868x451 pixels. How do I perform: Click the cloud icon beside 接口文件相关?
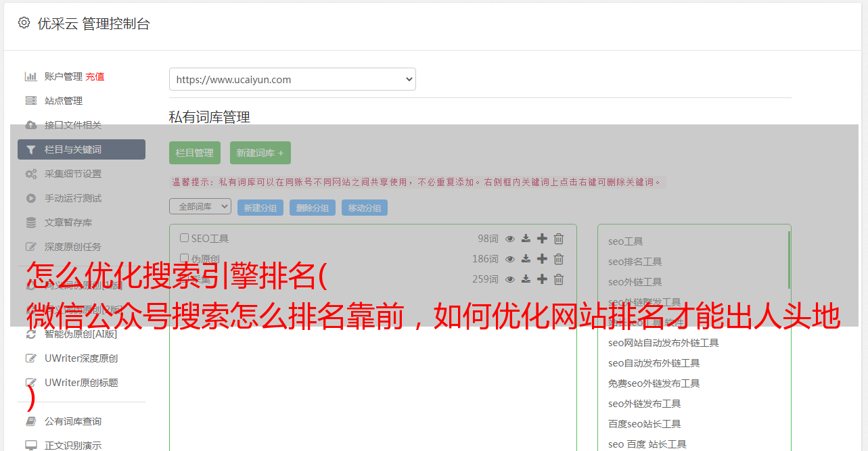tap(30, 125)
